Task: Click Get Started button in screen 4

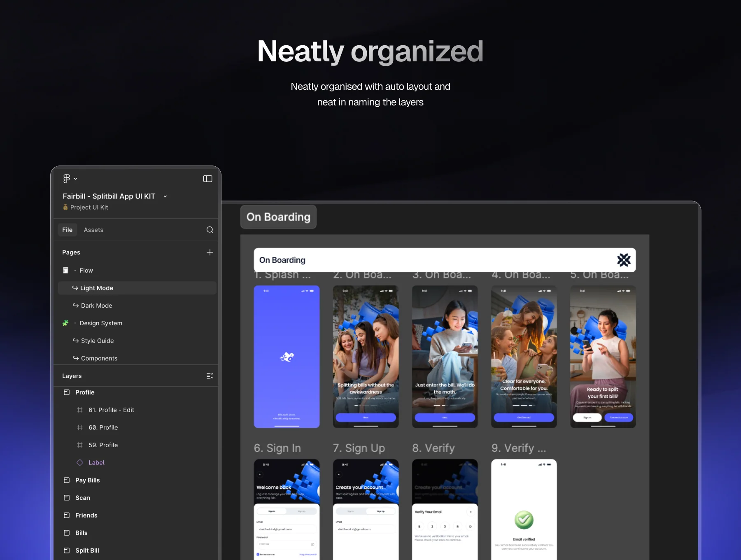Action: [x=524, y=418]
